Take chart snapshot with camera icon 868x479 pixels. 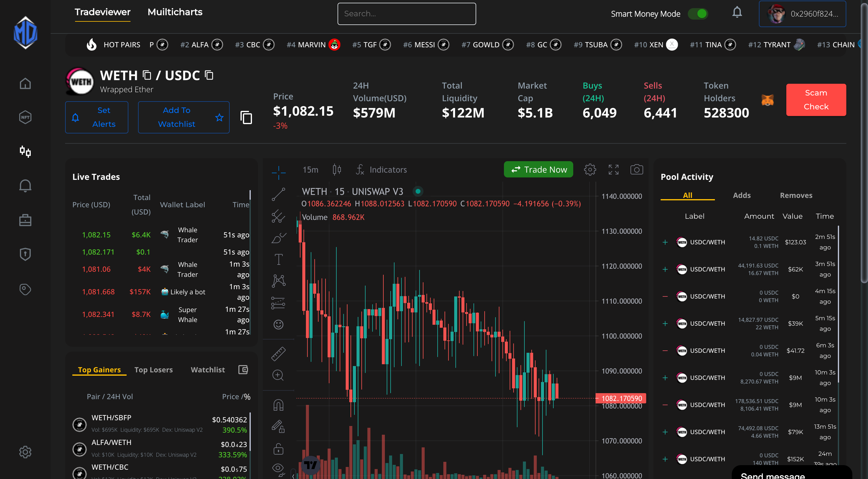pyautogui.click(x=637, y=169)
